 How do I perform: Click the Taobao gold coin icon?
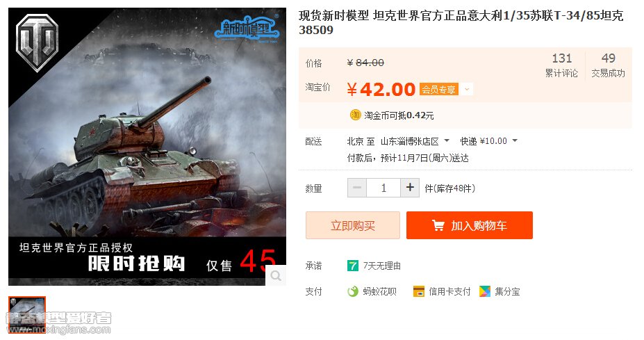click(x=355, y=115)
